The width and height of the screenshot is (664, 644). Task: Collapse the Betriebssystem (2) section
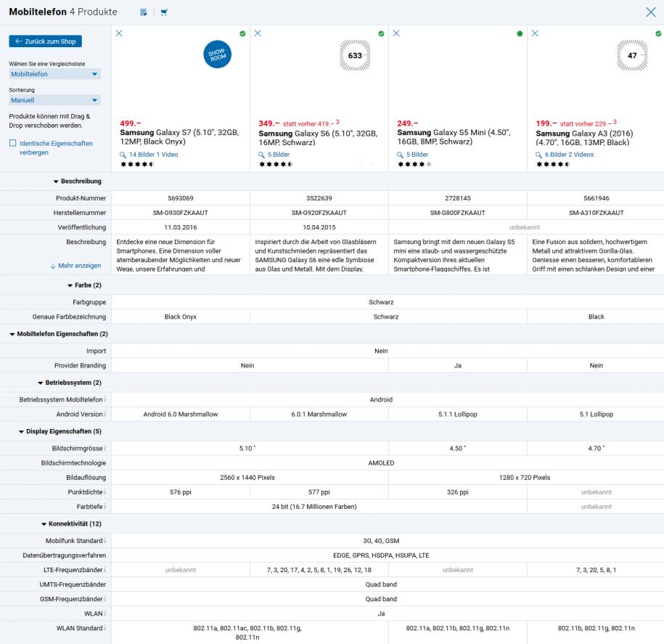[70, 383]
